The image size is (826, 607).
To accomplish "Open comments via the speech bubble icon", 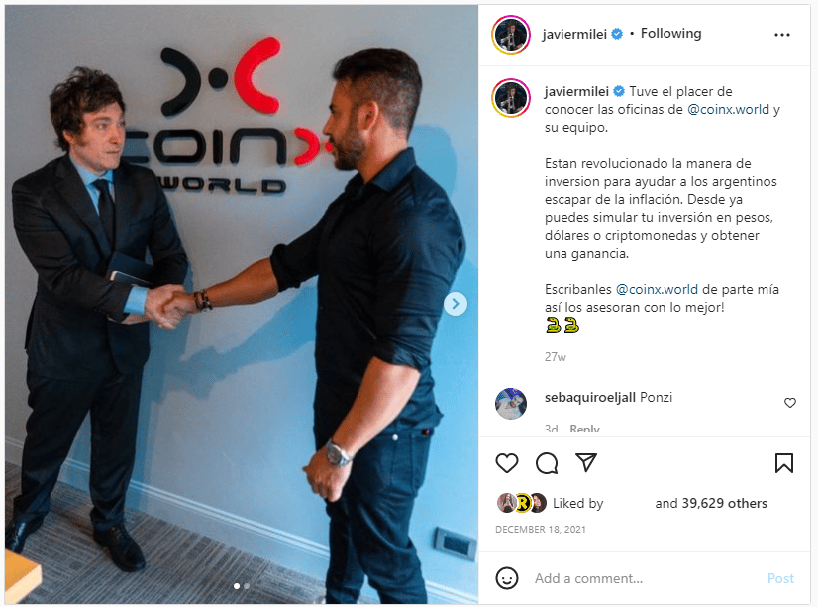I will [x=547, y=463].
